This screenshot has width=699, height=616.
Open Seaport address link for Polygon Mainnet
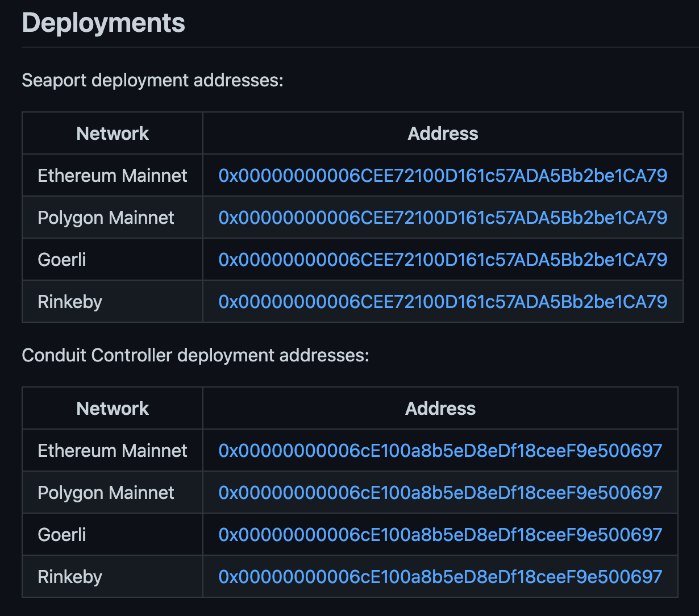(x=443, y=218)
